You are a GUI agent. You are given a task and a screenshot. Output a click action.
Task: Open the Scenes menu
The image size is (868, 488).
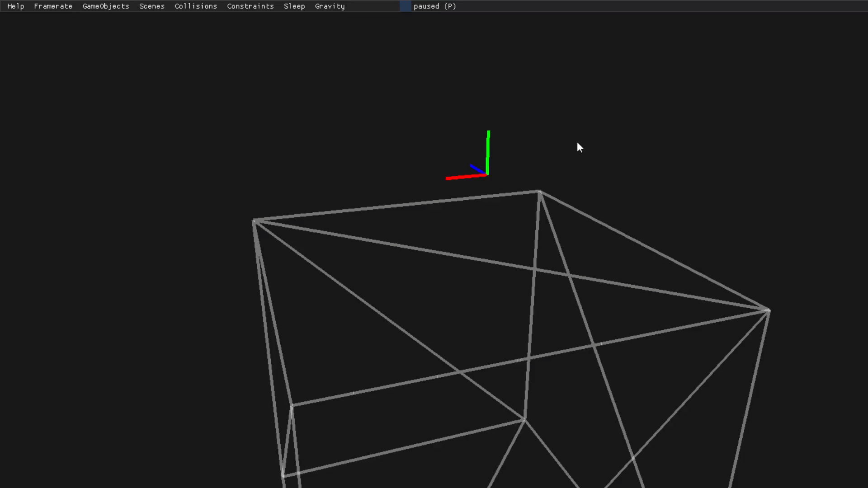(151, 6)
